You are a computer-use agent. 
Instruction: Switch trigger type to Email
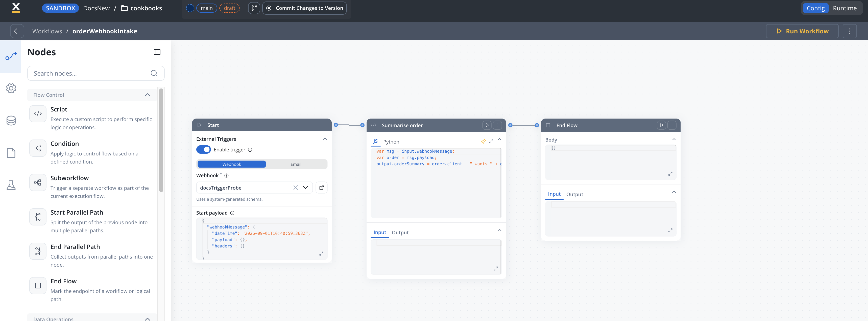click(296, 164)
